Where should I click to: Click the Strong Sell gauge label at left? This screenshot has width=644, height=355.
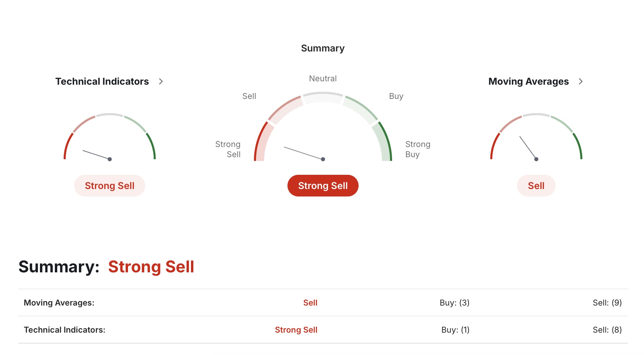(228, 149)
